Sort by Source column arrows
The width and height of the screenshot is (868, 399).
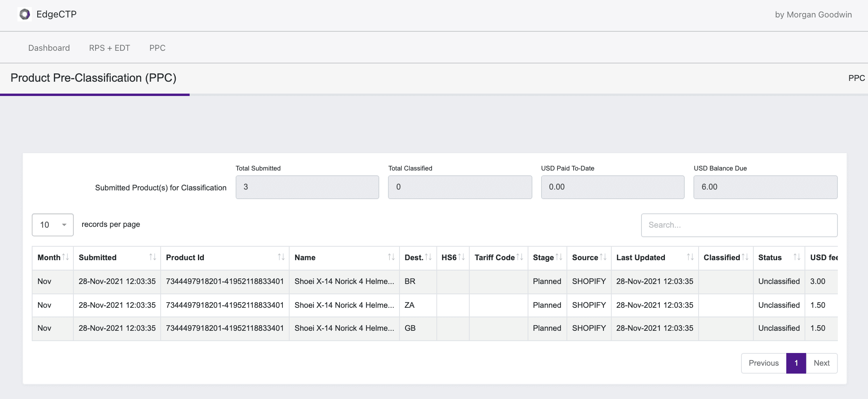tap(603, 257)
